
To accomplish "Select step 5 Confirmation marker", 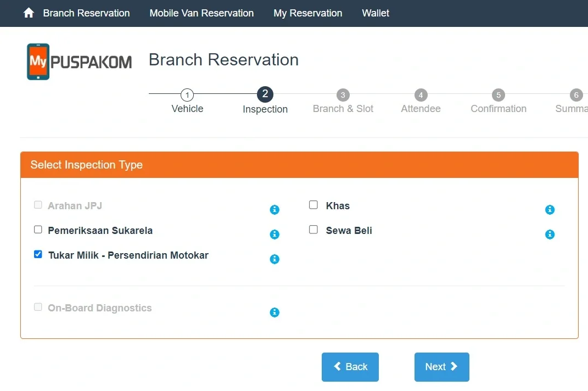I will pyautogui.click(x=499, y=95).
